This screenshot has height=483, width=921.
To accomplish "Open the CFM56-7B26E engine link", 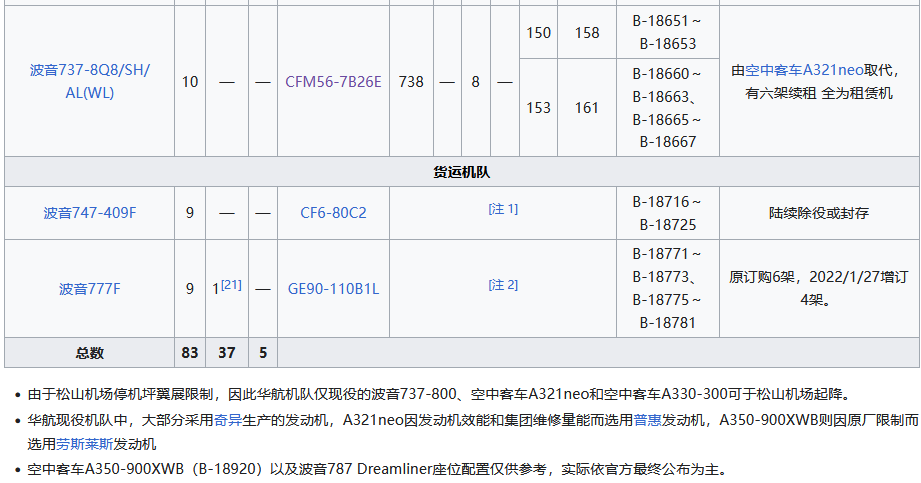I will (x=333, y=82).
